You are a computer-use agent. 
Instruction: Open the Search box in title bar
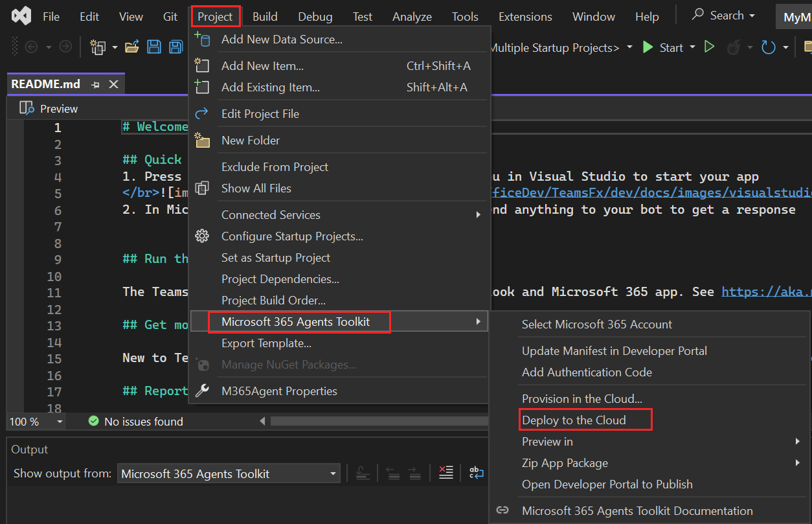(724, 16)
